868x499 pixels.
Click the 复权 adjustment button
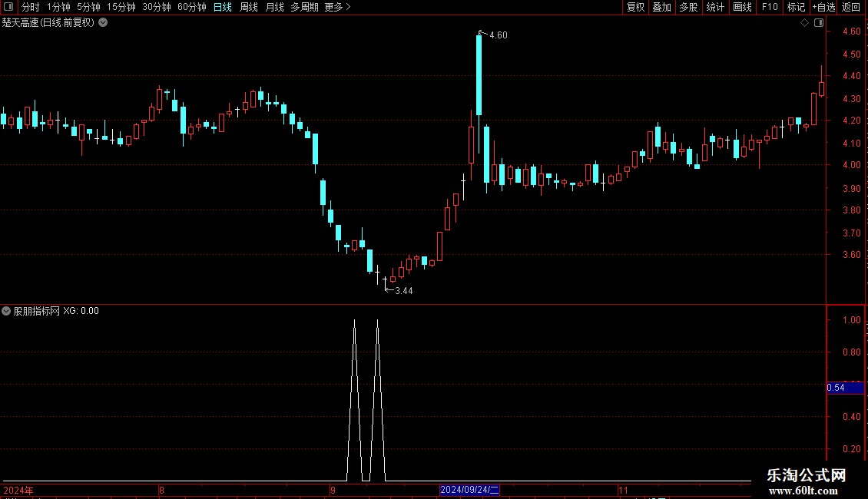[635, 7]
